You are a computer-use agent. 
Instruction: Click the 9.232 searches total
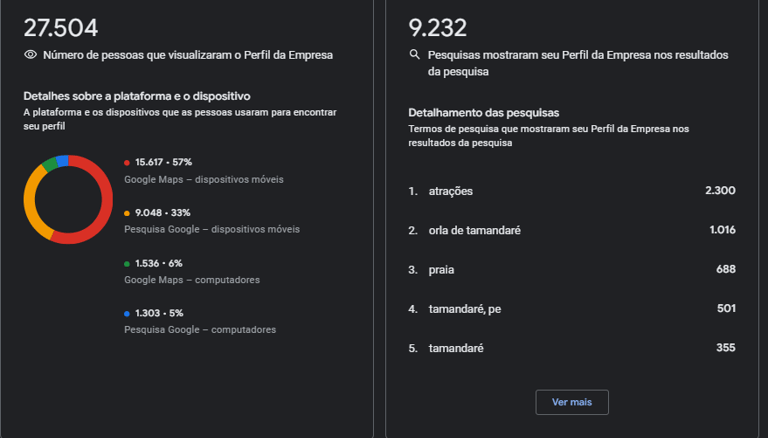pyautogui.click(x=437, y=28)
